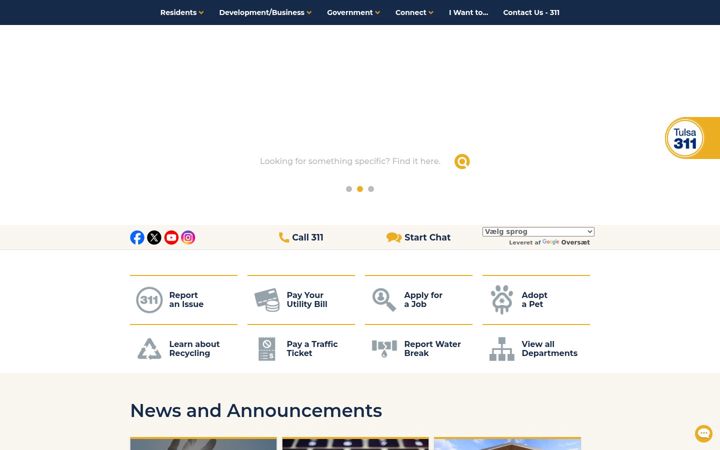This screenshot has width=720, height=450.
Task: Open Contact Us - 311 in navigation
Action: click(x=531, y=12)
